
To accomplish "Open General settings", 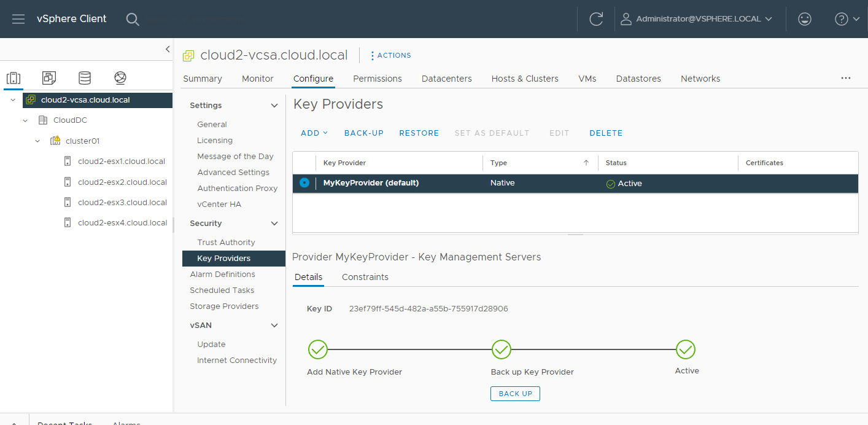I will pos(212,125).
